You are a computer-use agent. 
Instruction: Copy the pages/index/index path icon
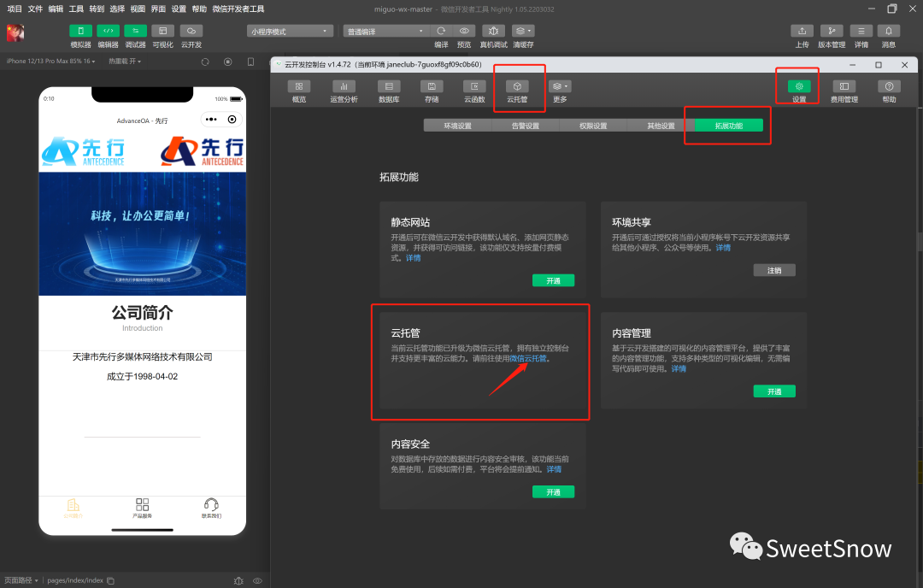coord(110,581)
